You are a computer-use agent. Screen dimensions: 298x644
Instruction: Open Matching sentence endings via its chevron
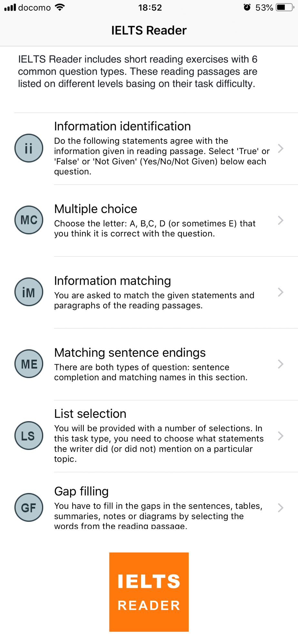[x=281, y=364]
